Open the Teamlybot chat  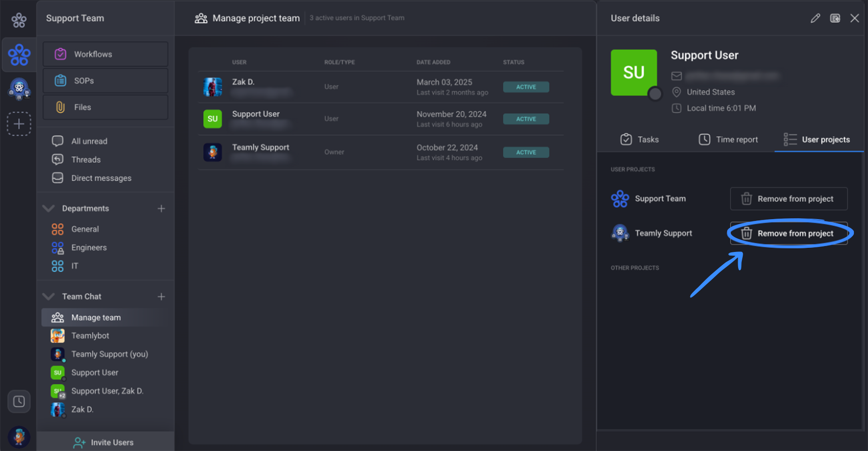point(90,336)
